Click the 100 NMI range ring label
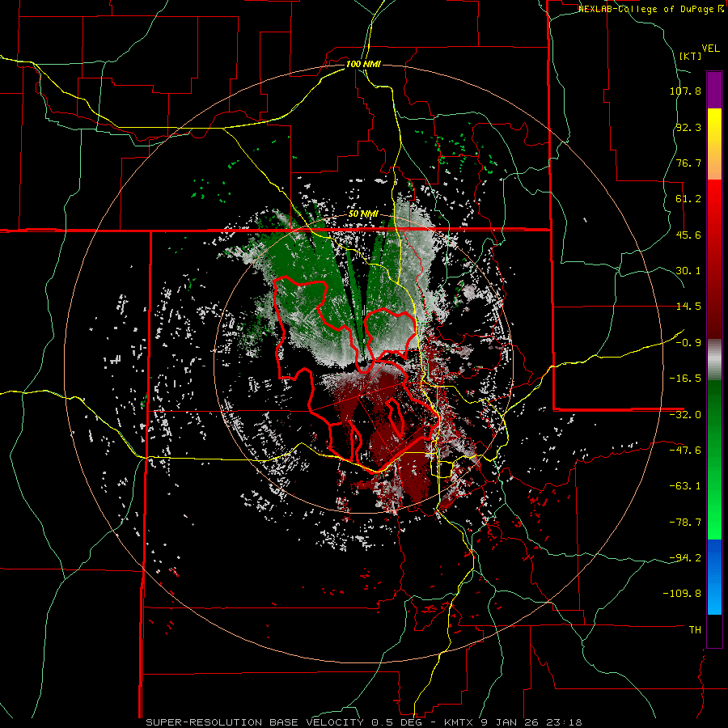Screen dimensions: 728x728 point(363,64)
